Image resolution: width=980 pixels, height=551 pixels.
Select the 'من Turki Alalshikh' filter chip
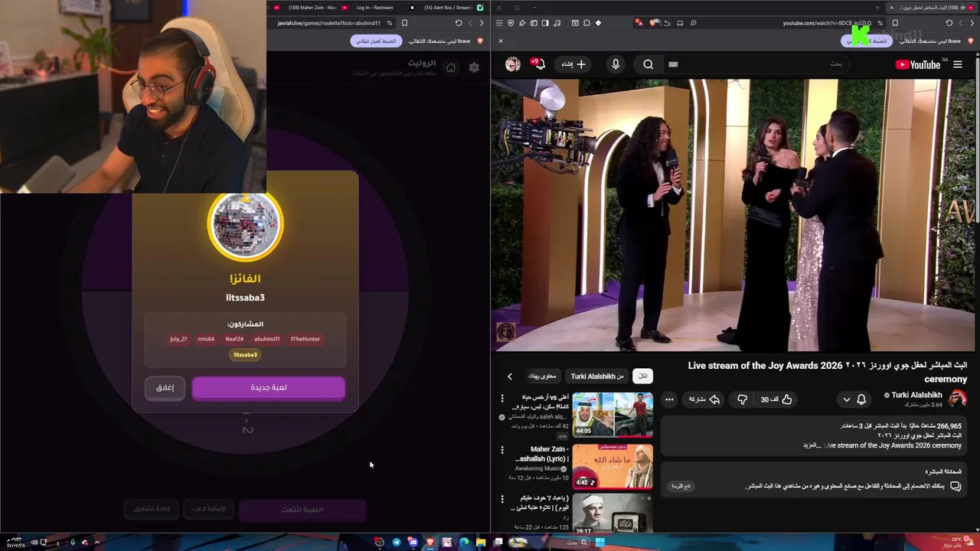[x=597, y=377]
